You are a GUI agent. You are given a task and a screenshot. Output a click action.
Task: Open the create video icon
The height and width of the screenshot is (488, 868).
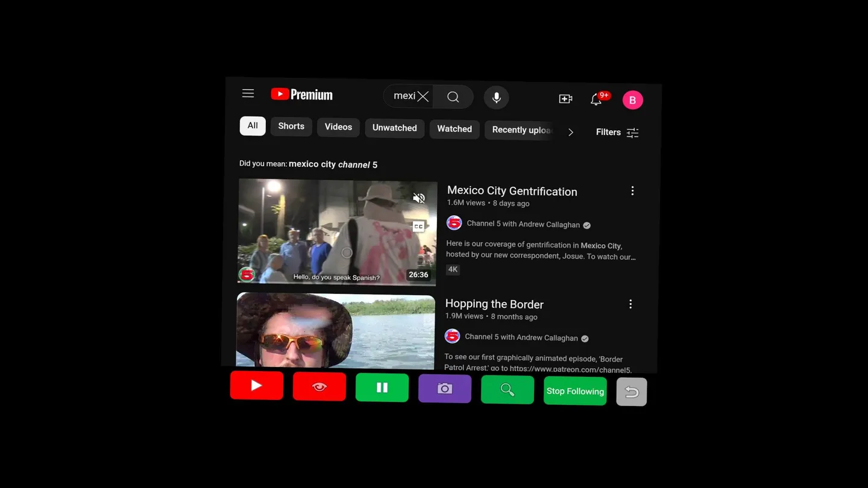565,99
